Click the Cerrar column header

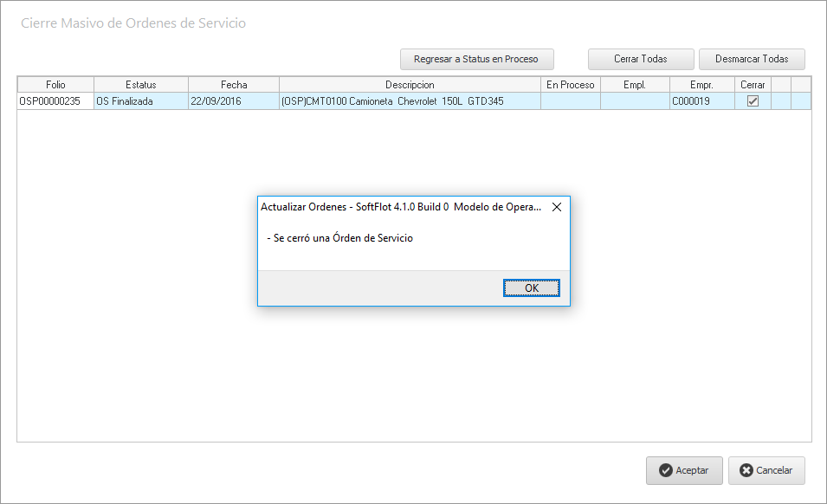point(753,85)
